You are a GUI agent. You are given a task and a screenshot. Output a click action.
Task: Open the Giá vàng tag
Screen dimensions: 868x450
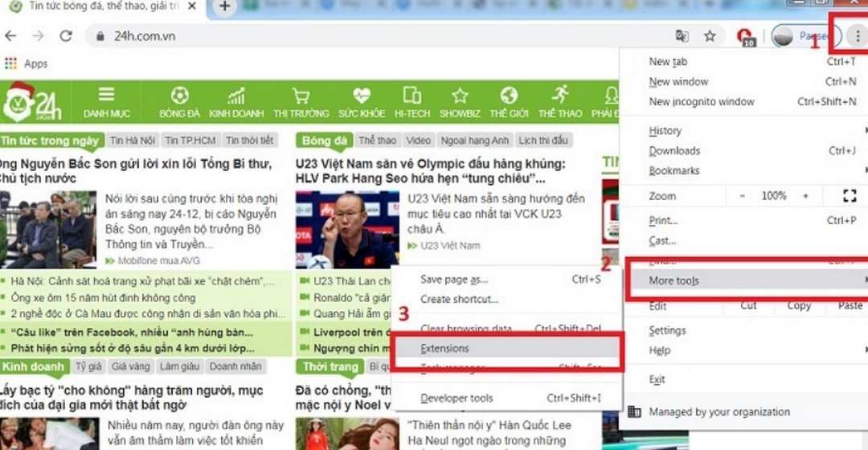pyautogui.click(x=131, y=366)
